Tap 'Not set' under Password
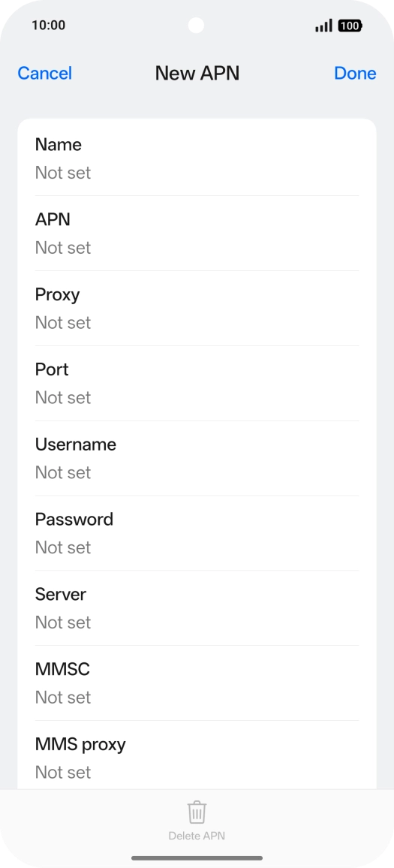The height and width of the screenshot is (868, 394). coord(62,547)
